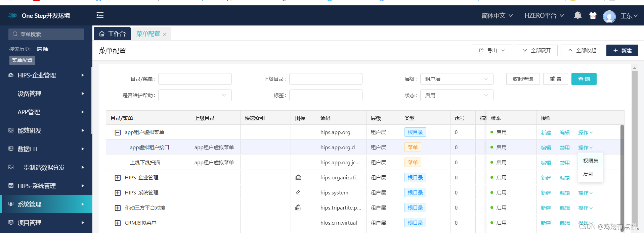Screen dimensions: 644x233
Task: Click 清除 to clear search history
Action: coord(43,49)
